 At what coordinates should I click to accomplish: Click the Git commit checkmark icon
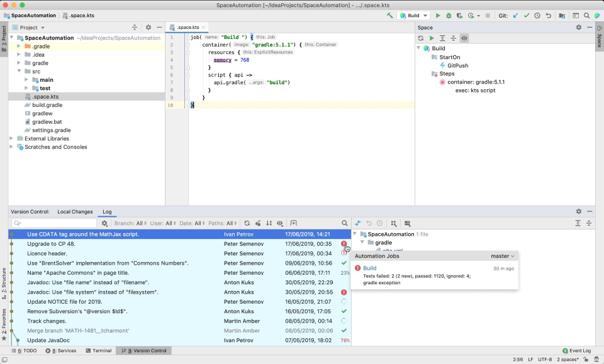pos(527,15)
